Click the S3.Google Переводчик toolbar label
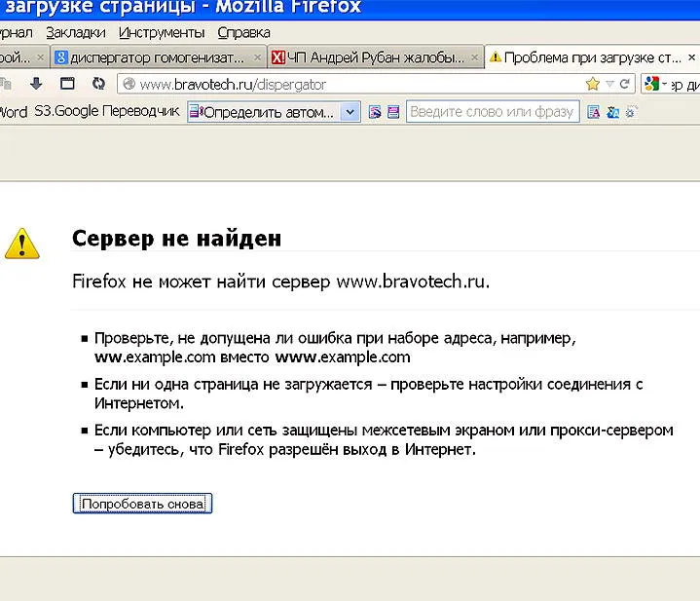The image size is (700, 601). 107,111
